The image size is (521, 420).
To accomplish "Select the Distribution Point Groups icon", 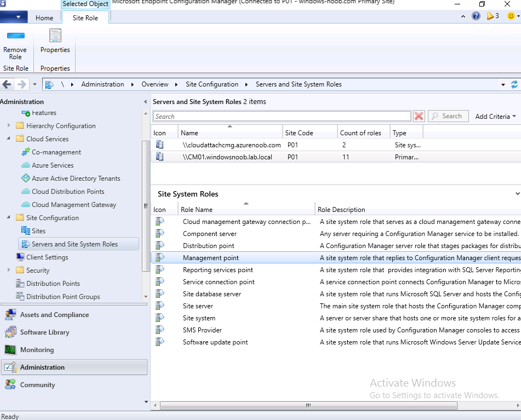I will 20,296.
